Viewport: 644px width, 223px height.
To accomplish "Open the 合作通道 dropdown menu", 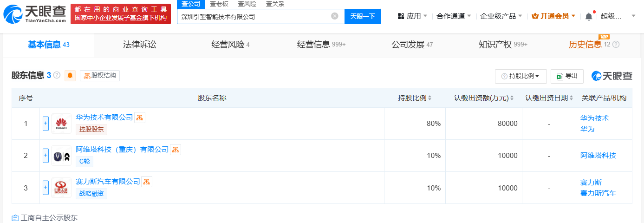I will tap(454, 16).
